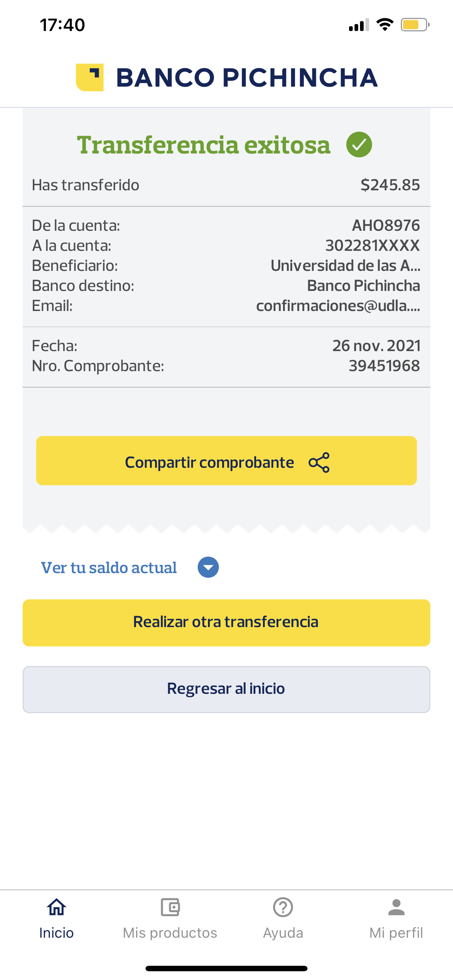Tap the truncated Beneficiario name
Image resolution: width=453 pixels, height=980 pixels.
[345, 265]
